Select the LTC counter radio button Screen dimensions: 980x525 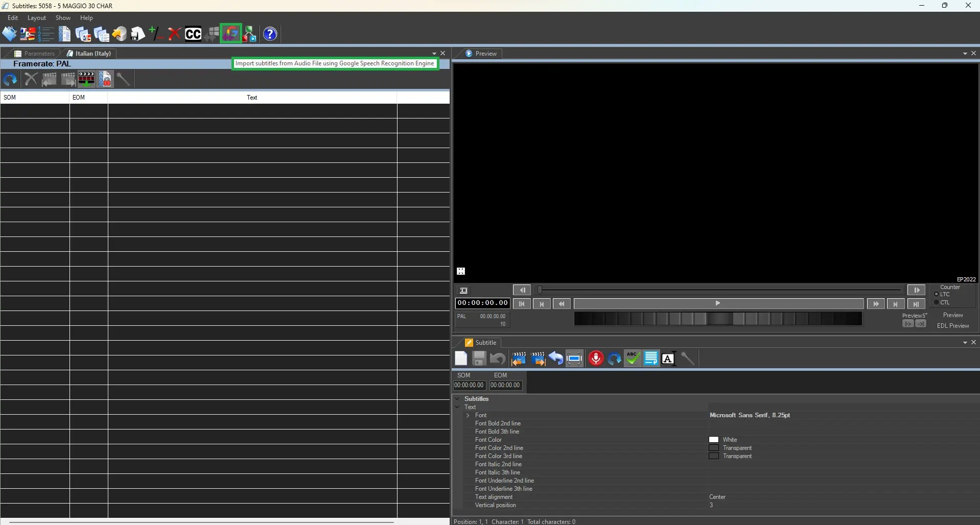[936, 294]
